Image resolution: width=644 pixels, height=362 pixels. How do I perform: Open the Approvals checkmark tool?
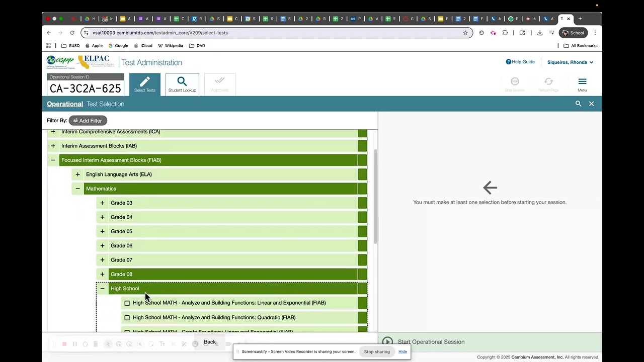coord(219,84)
